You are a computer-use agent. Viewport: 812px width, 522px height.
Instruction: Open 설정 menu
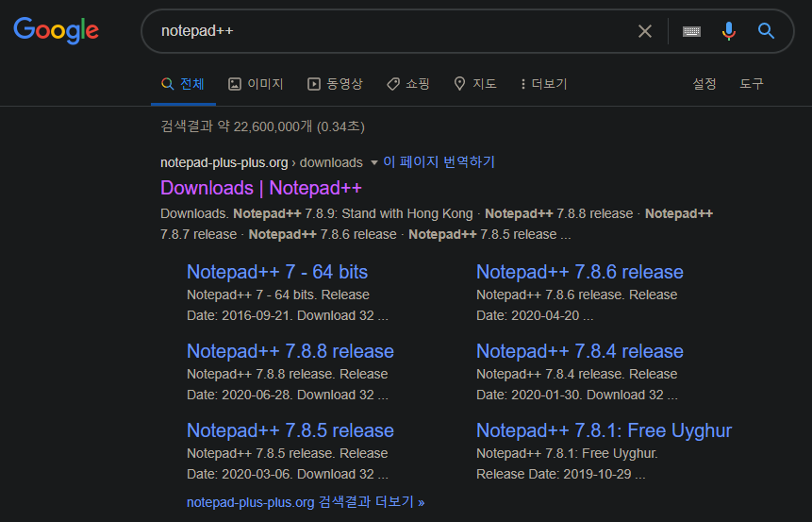coord(704,84)
